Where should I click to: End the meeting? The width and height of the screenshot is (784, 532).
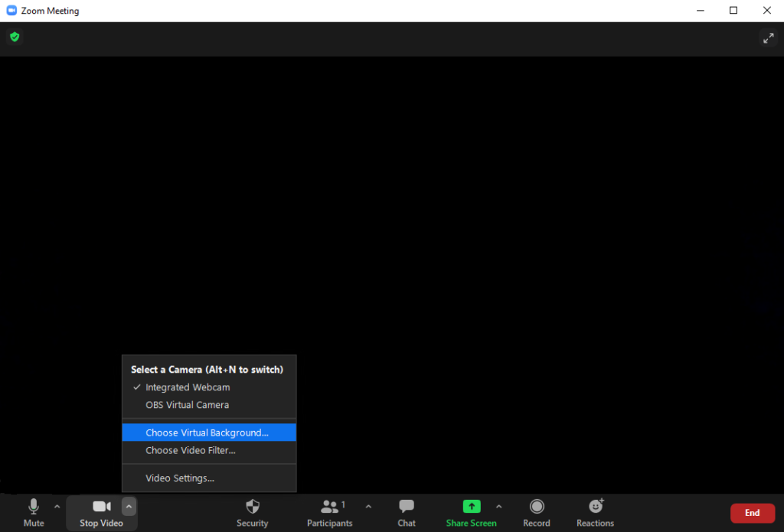[753, 512]
